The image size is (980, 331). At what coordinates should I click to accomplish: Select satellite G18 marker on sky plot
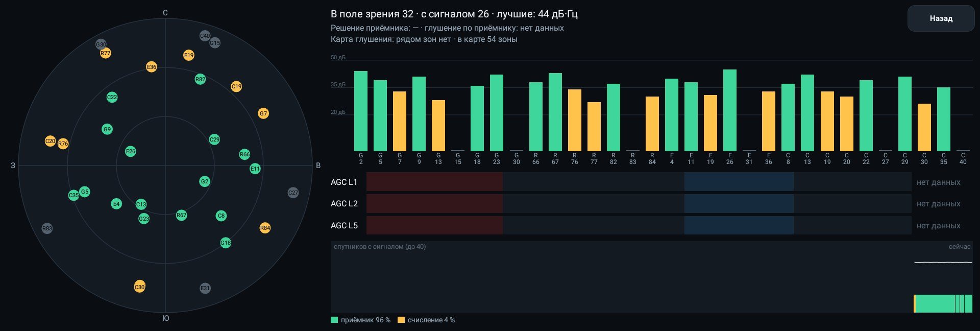pyautogui.click(x=226, y=243)
